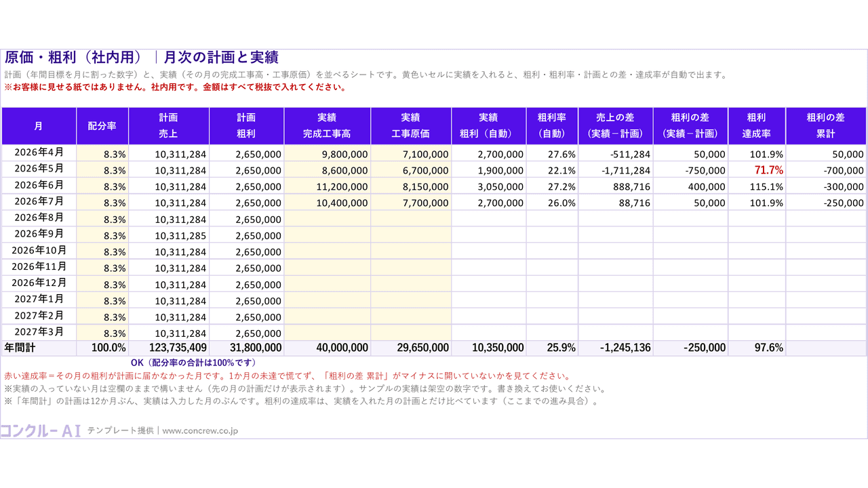Click the www.concrew.co.jp link text
868x488 pixels.
(200, 430)
